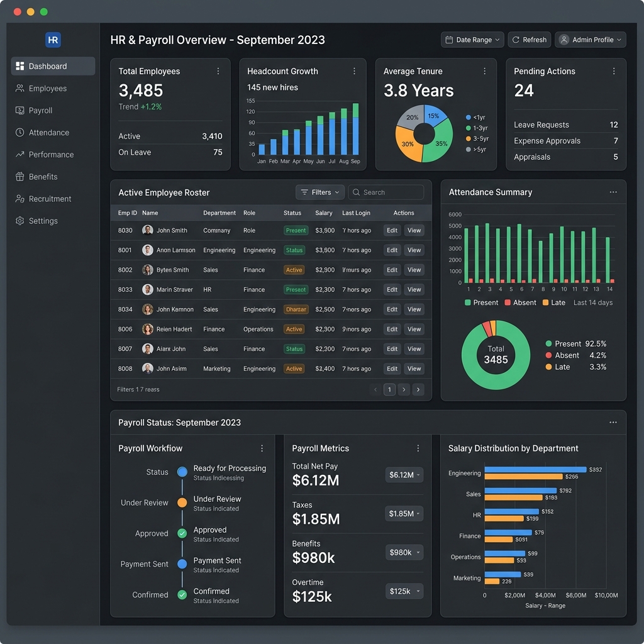Toggle the Absent legend filter
This screenshot has height=644, width=644.
point(520,303)
